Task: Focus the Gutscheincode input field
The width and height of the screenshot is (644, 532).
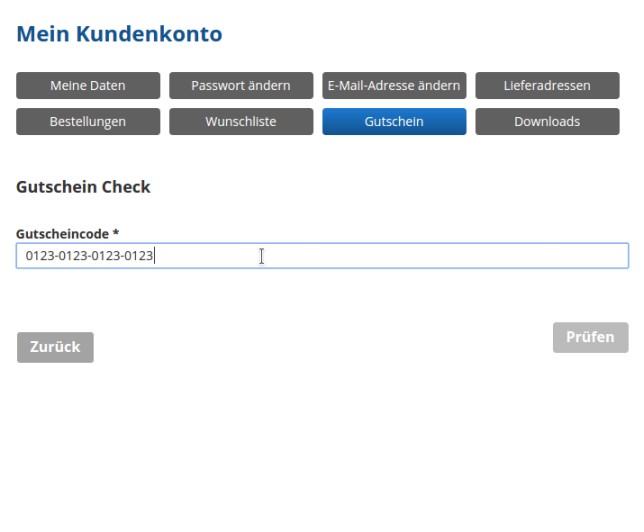Action: pyautogui.click(x=322, y=256)
